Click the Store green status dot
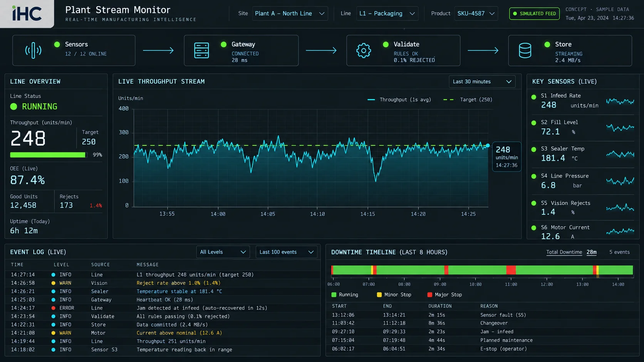This screenshot has height=362, width=644. [x=547, y=44]
